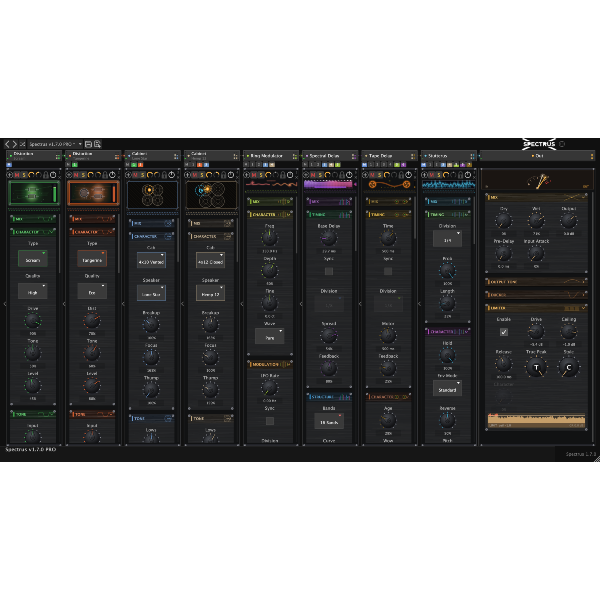Click the first Distortion module header

(x=34, y=156)
